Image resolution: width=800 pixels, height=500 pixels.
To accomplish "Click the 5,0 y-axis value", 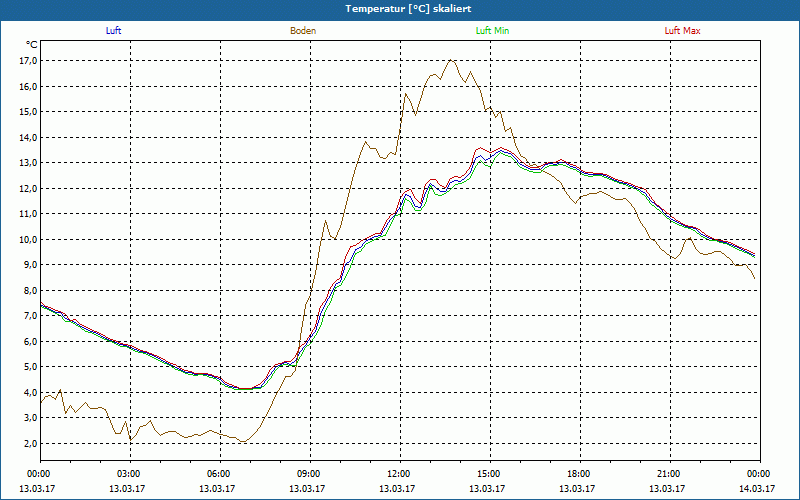I will 30,367.
